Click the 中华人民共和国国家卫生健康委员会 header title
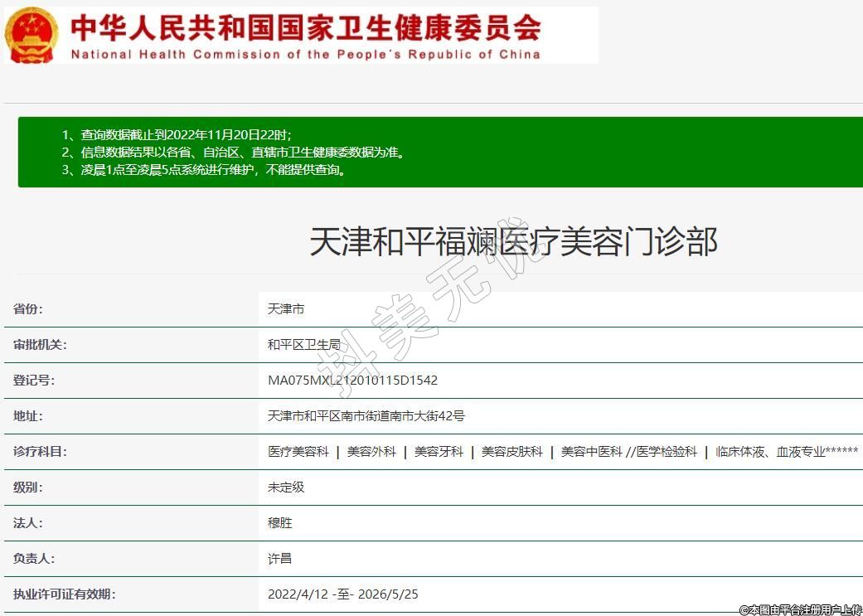This screenshot has width=863, height=616. 305,27
